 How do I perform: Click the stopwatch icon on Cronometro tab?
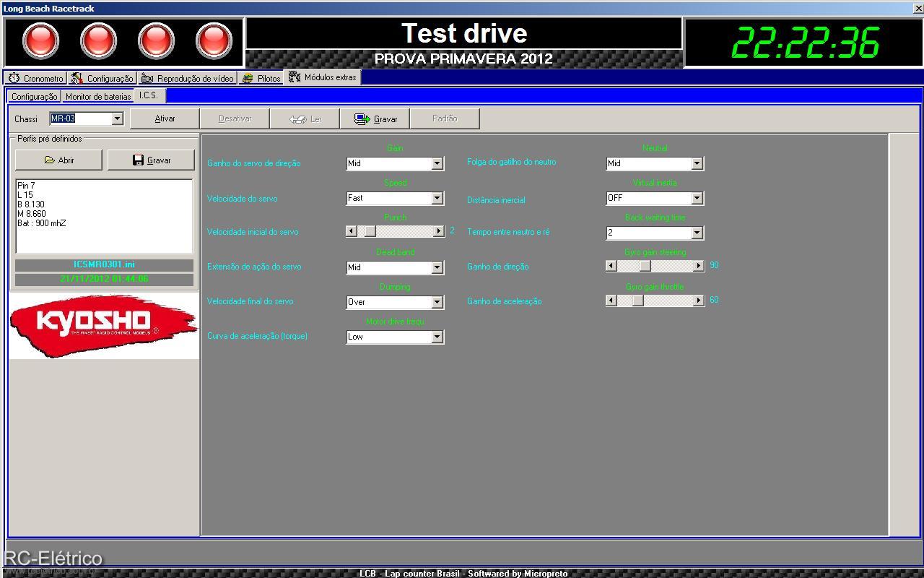(x=14, y=78)
